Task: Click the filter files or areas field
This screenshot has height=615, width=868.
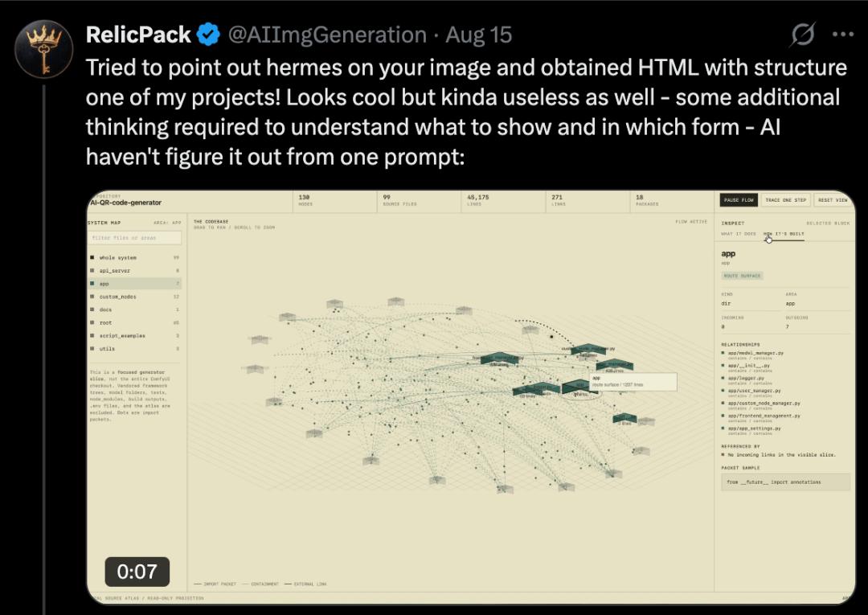Action: [x=134, y=238]
